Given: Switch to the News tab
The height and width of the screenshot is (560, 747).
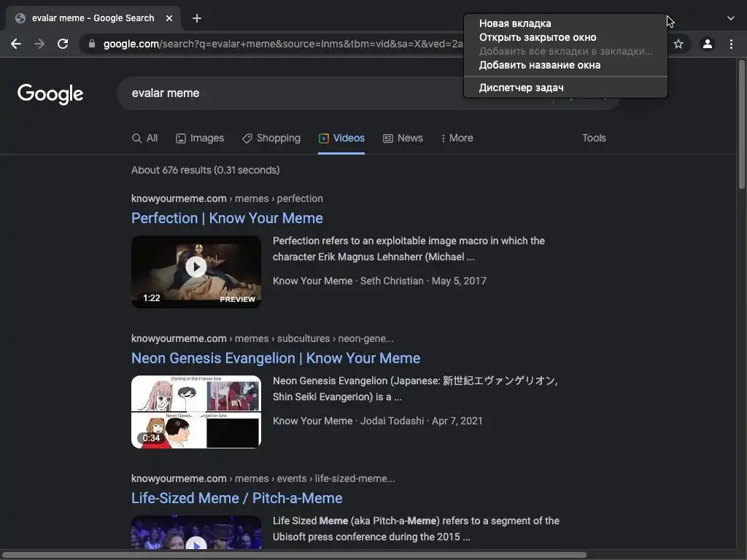Looking at the screenshot, I should [403, 138].
